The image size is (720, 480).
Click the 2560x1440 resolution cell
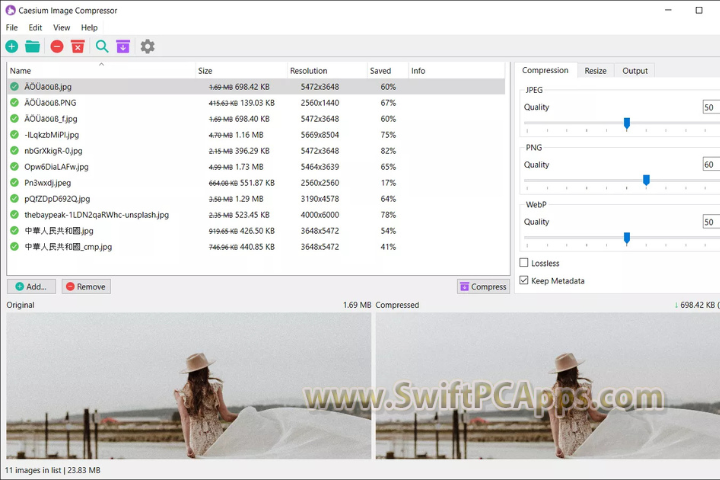320,103
